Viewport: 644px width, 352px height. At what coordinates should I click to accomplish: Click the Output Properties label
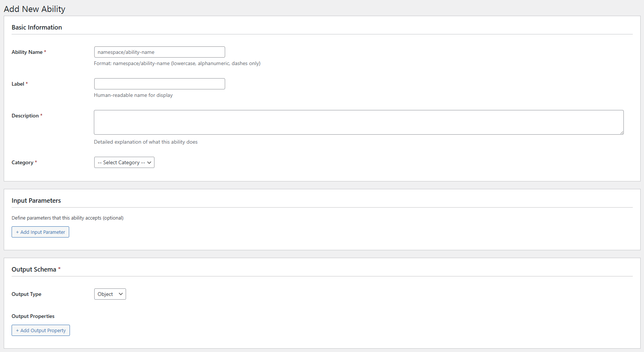point(33,316)
